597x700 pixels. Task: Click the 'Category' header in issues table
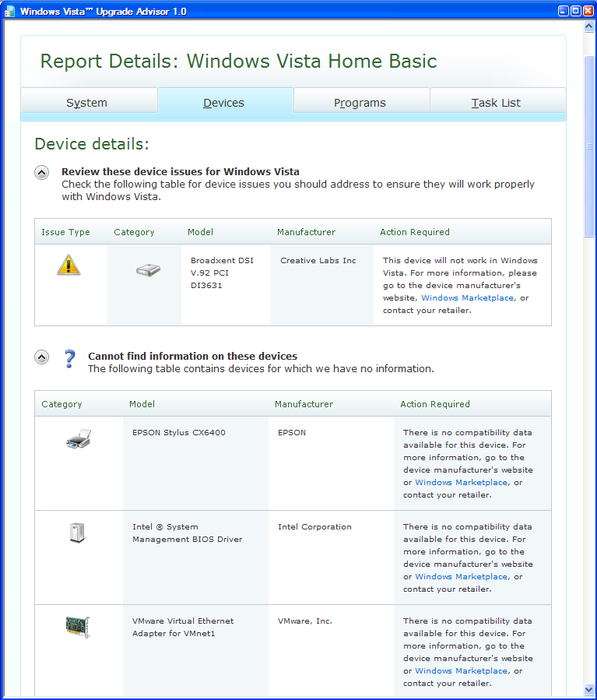[134, 232]
